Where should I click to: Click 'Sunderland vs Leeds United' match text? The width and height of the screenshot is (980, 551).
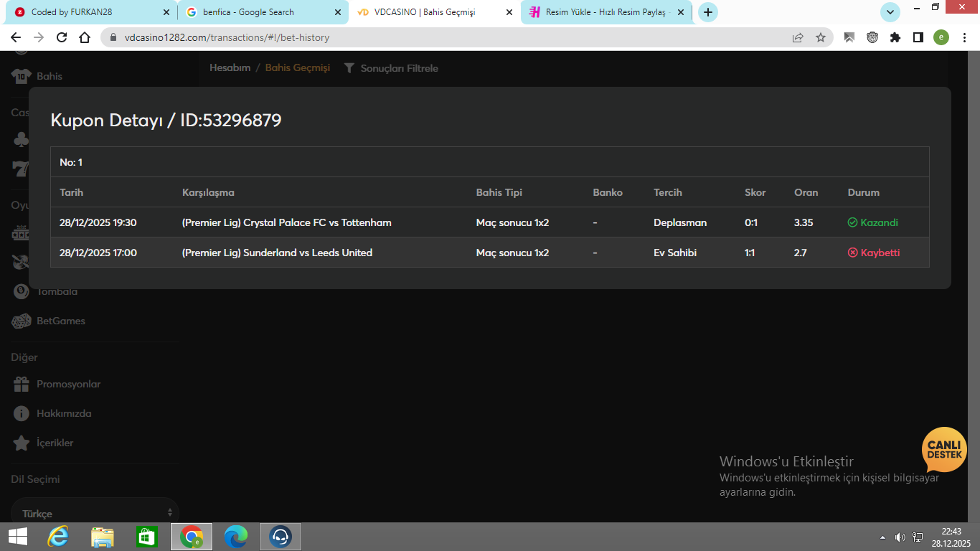pyautogui.click(x=308, y=253)
